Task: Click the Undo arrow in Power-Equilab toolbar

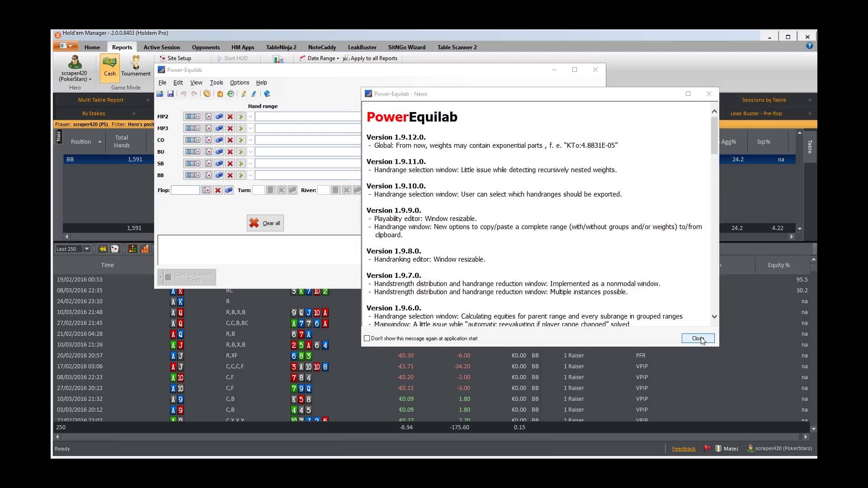Action: [183, 94]
